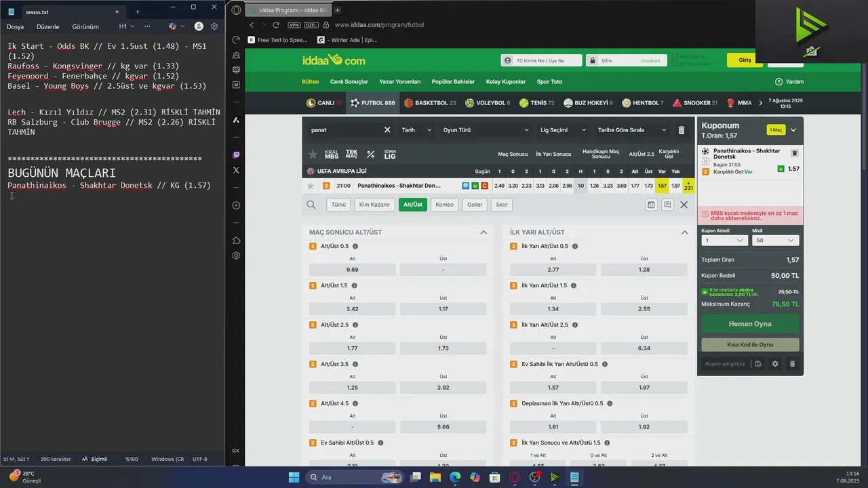Select the BASKETBOL sport category
Image resolution: width=868 pixels, height=488 pixels.
point(430,103)
